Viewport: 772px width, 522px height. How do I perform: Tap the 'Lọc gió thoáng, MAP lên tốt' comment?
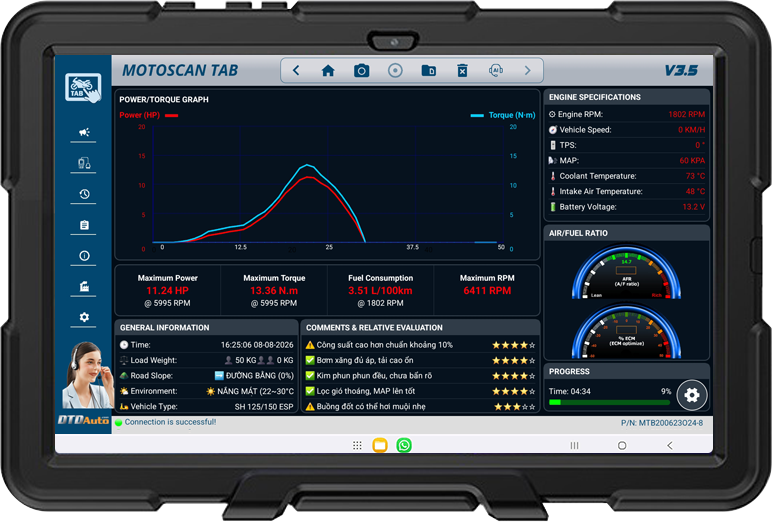coord(366,391)
